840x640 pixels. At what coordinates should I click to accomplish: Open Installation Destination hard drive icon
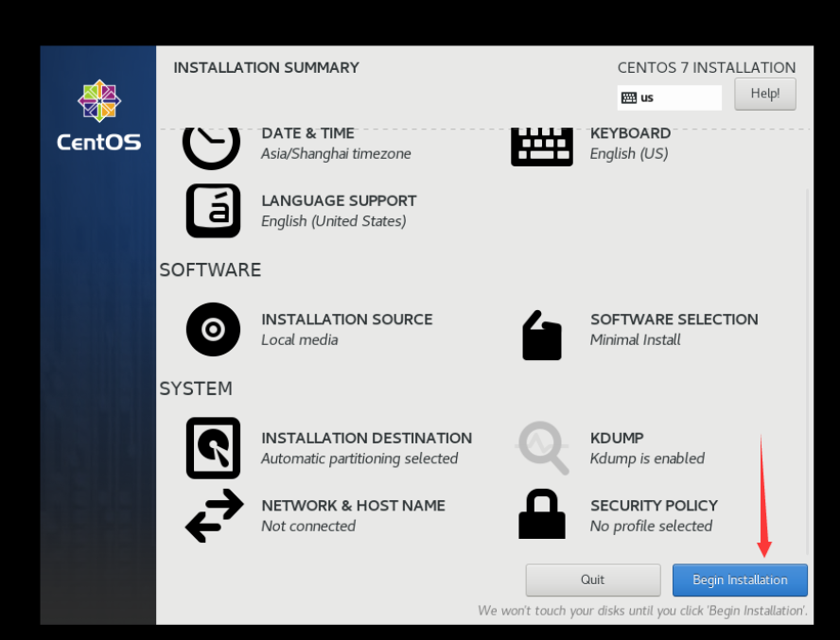click(x=213, y=448)
